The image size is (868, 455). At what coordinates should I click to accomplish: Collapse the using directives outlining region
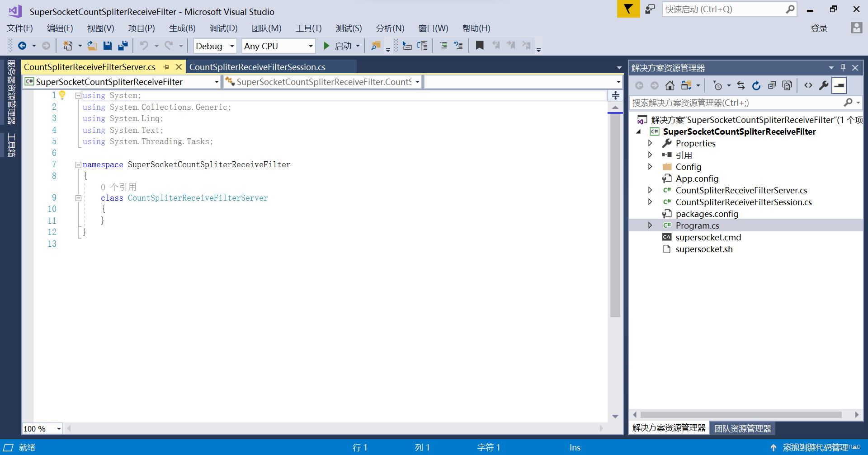tap(78, 96)
